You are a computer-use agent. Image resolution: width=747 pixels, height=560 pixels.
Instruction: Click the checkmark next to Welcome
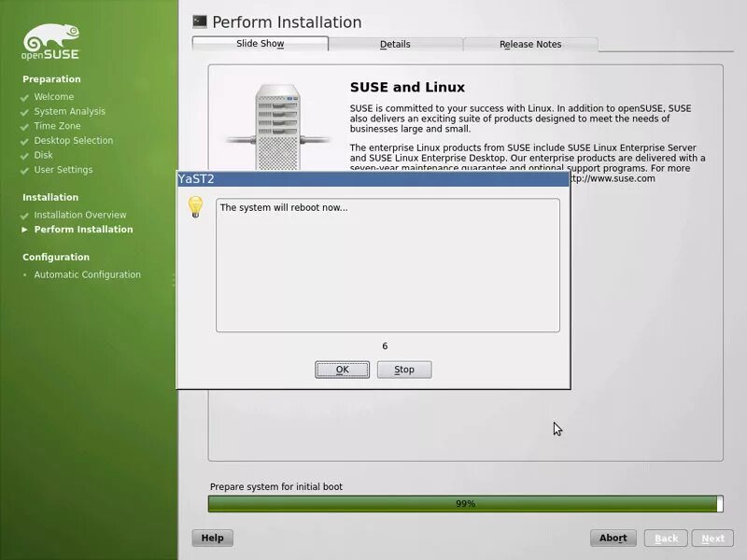pyautogui.click(x=25, y=98)
